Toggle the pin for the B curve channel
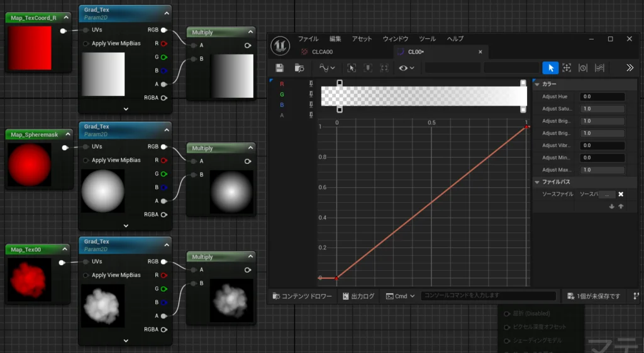Image resolution: width=644 pixels, height=353 pixels. point(311,104)
